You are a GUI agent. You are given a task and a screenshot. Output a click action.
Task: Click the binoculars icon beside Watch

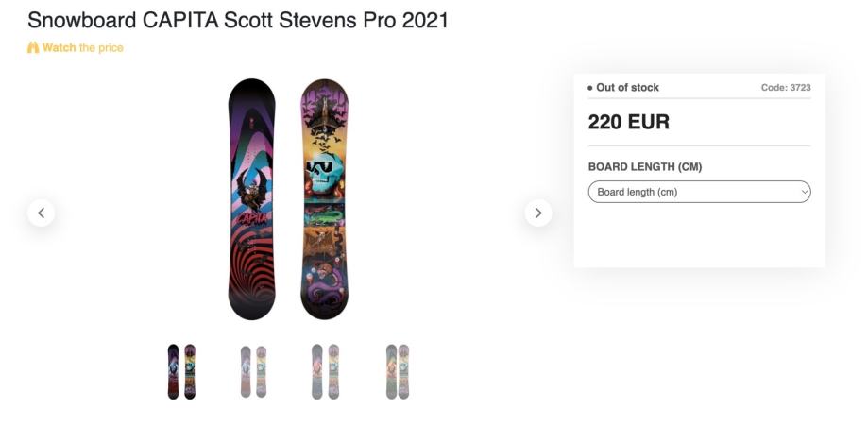tap(33, 48)
